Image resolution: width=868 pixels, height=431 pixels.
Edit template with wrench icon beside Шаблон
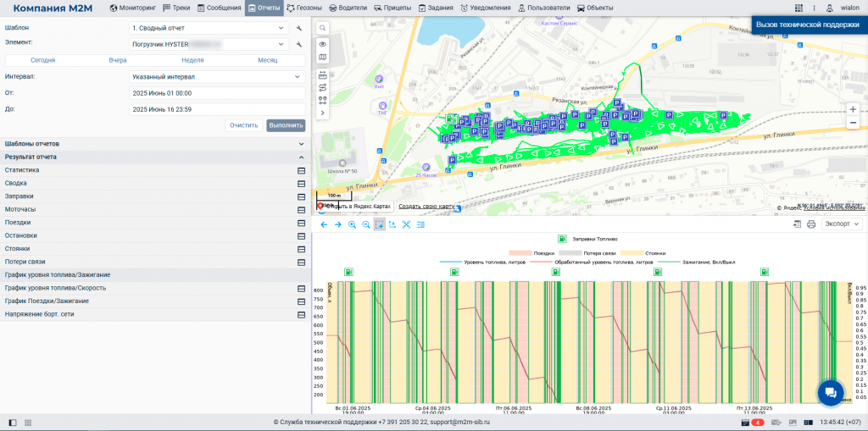click(299, 28)
